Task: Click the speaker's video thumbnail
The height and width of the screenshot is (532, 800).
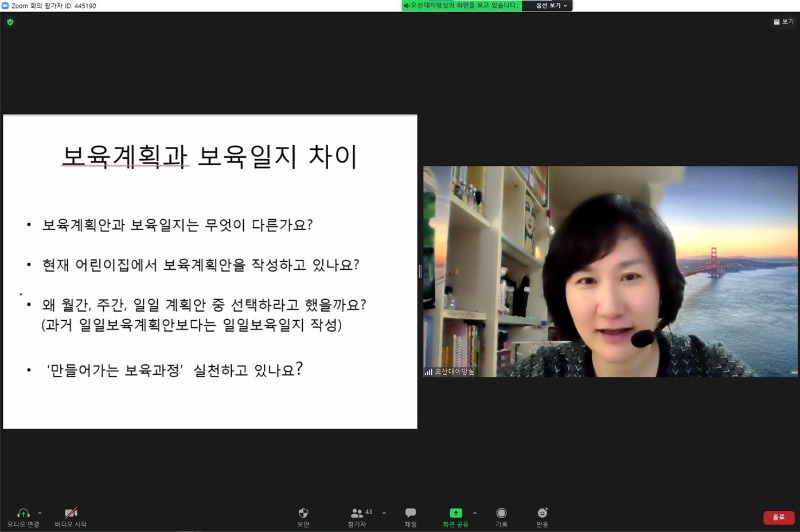Action: tap(610, 270)
